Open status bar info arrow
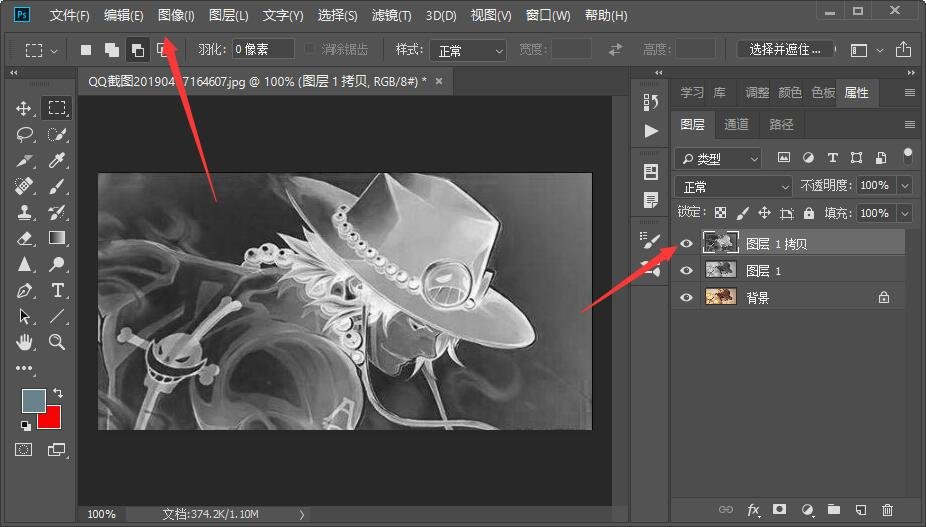Screen dimensions: 926x527 302,515
